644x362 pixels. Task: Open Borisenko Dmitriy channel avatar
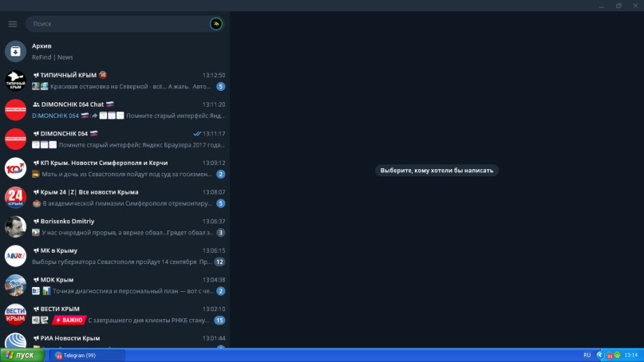(x=15, y=226)
